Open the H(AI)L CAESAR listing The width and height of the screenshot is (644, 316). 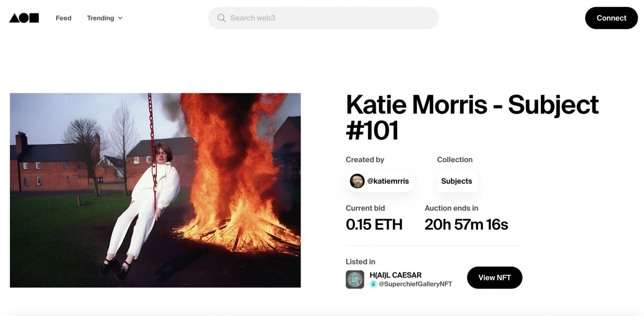396,275
